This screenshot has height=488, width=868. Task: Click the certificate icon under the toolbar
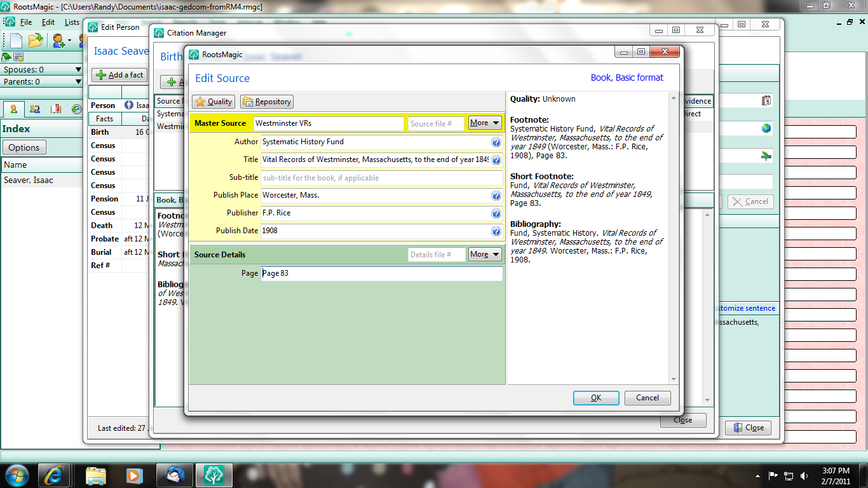18,57
